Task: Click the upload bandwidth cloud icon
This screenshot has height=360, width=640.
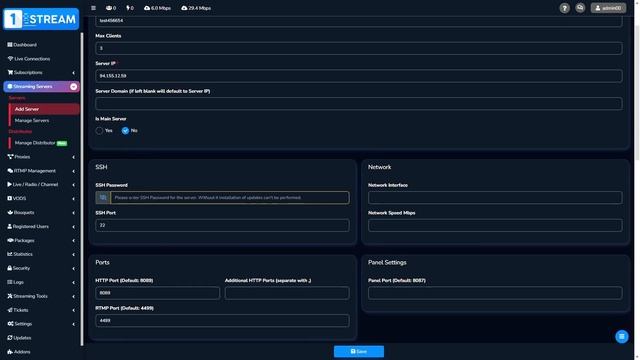Action: (x=184, y=8)
